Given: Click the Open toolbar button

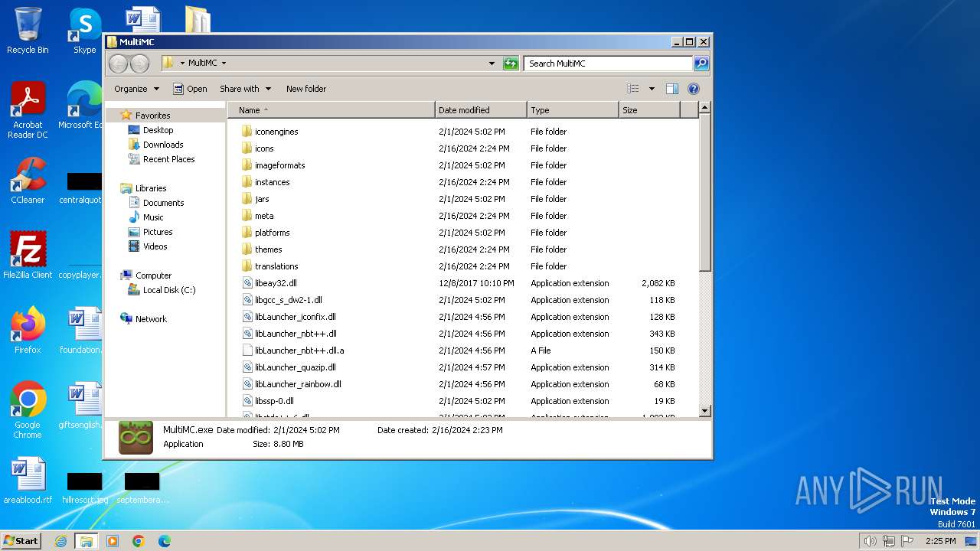Looking at the screenshot, I should 190,89.
